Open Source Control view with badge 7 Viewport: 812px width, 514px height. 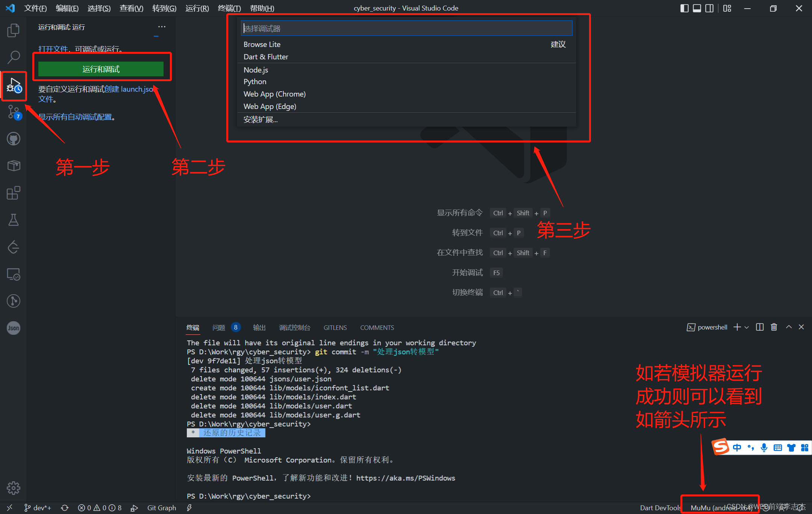[14, 112]
